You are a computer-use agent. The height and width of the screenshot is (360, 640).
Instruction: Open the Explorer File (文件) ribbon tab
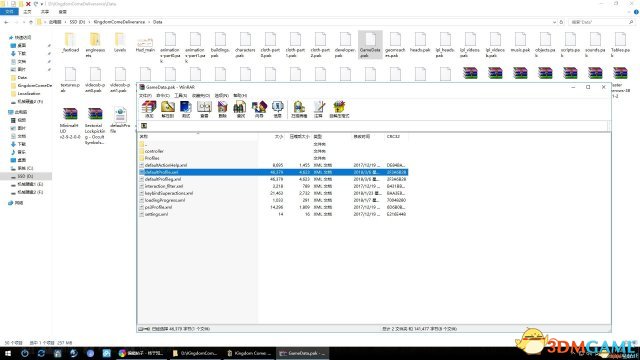9,12
